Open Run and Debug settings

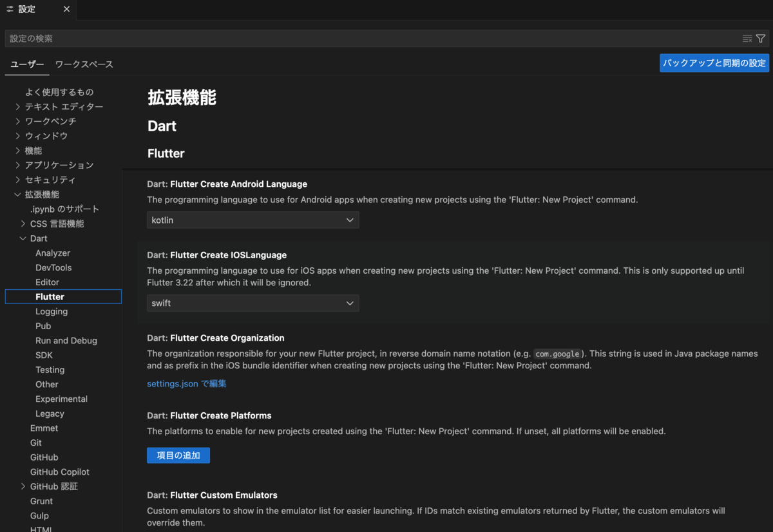[66, 341]
